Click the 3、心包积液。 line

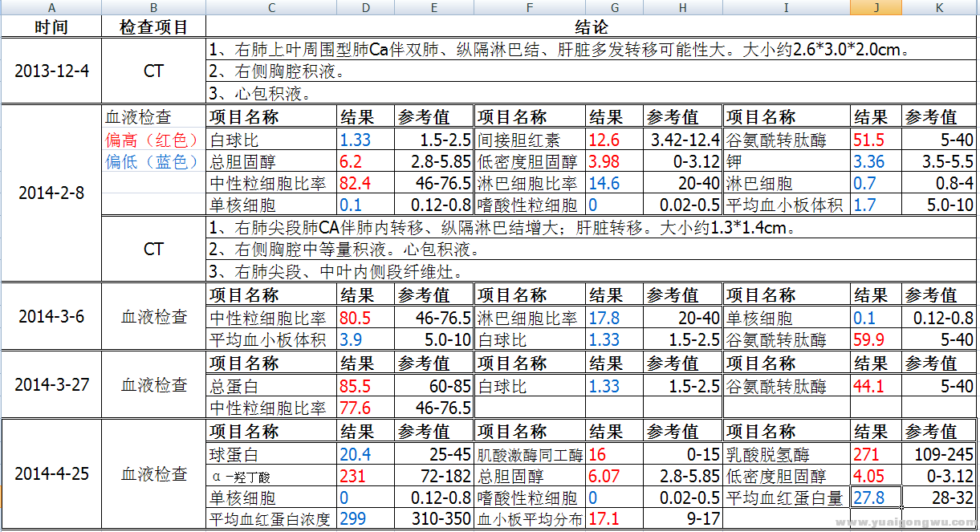[x=592, y=93]
